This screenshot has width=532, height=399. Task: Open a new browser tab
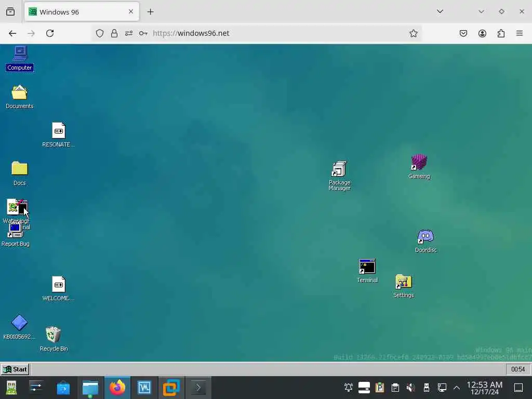tap(150, 12)
